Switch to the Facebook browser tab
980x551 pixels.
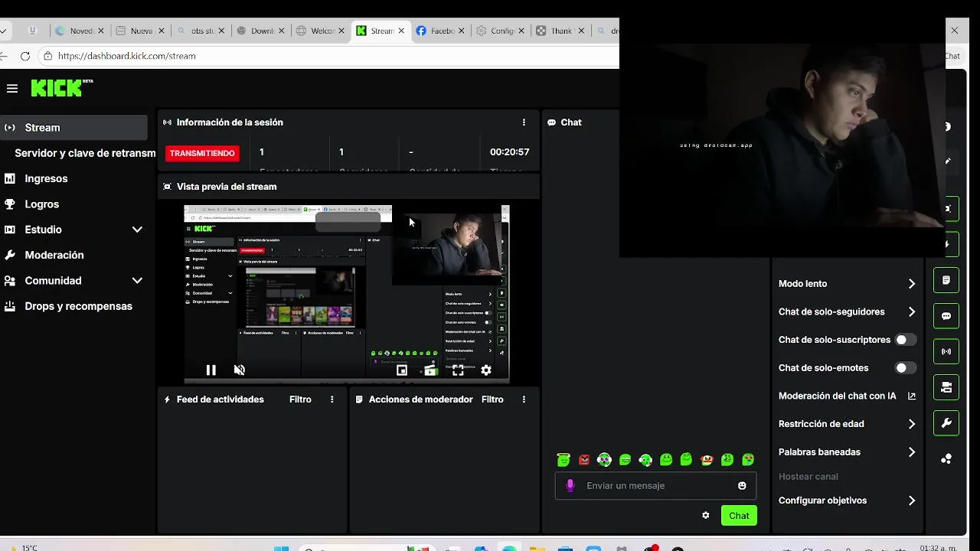pyautogui.click(x=440, y=31)
